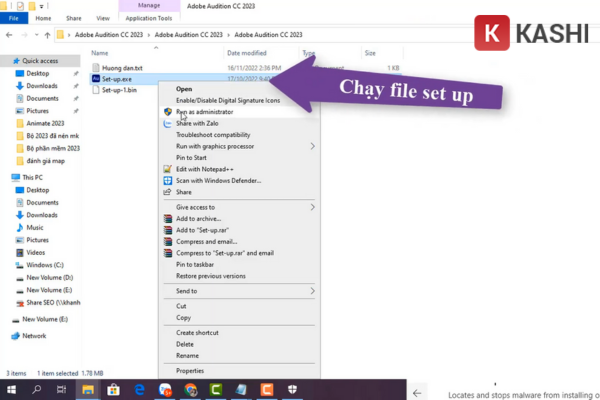Select the Set-up.exe file
The image size is (600, 400).
[112, 79]
